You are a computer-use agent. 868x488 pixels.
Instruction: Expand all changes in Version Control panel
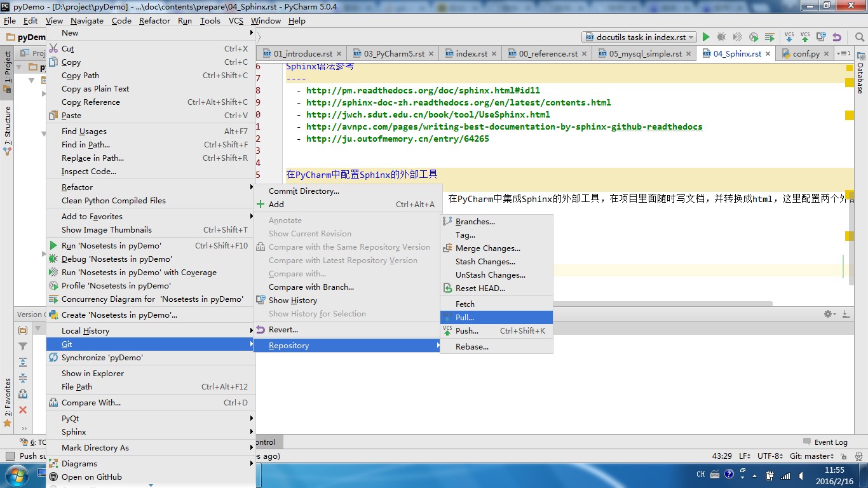(23, 362)
